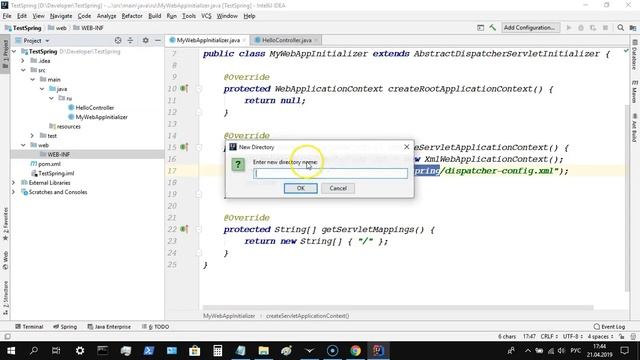The width and height of the screenshot is (640, 360).
Task: Click the read-only lock icon in status bar
Action: [x=621, y=337]
